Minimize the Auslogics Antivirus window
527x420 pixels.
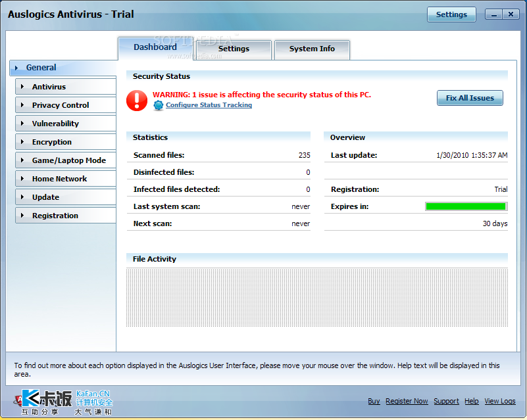[x=493, y=14]
